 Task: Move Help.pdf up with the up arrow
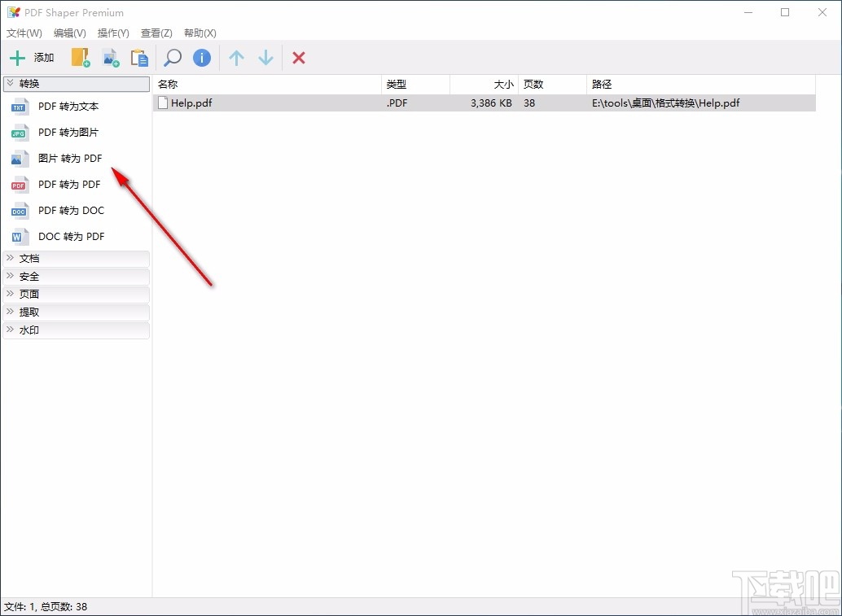click(236, 57)
